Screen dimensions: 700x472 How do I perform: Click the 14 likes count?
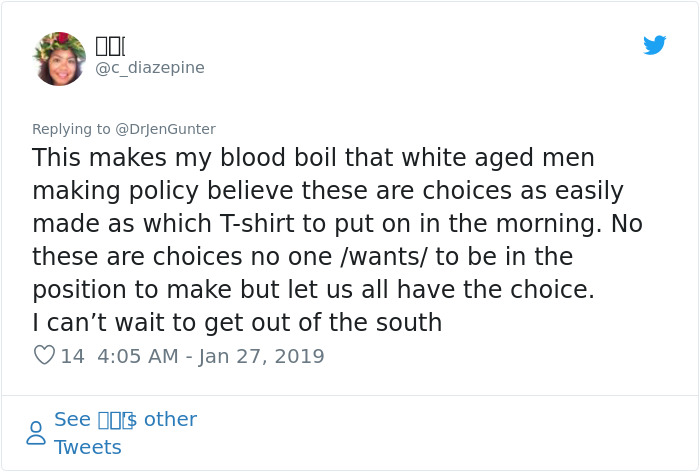point(72,356)
